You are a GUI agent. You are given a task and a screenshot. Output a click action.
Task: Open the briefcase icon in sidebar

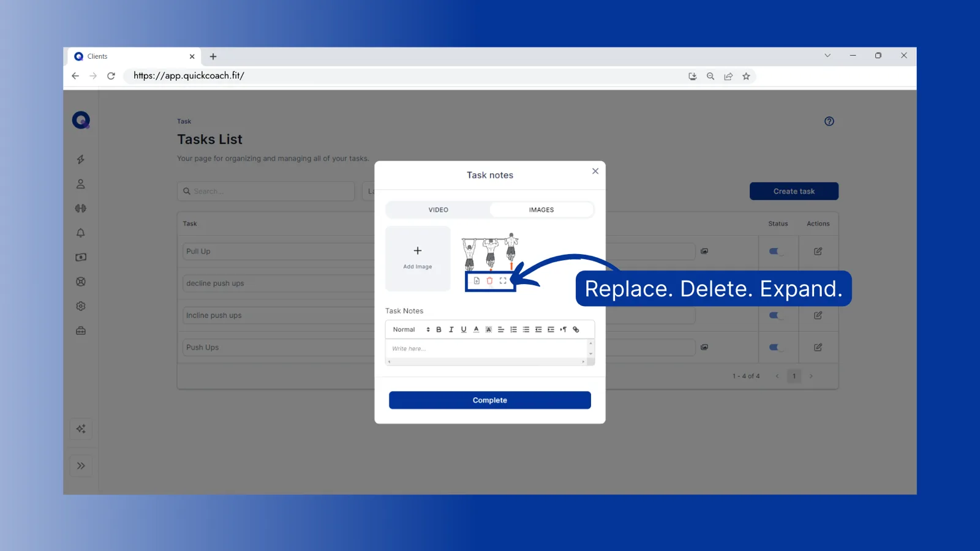tap(81, 331)
